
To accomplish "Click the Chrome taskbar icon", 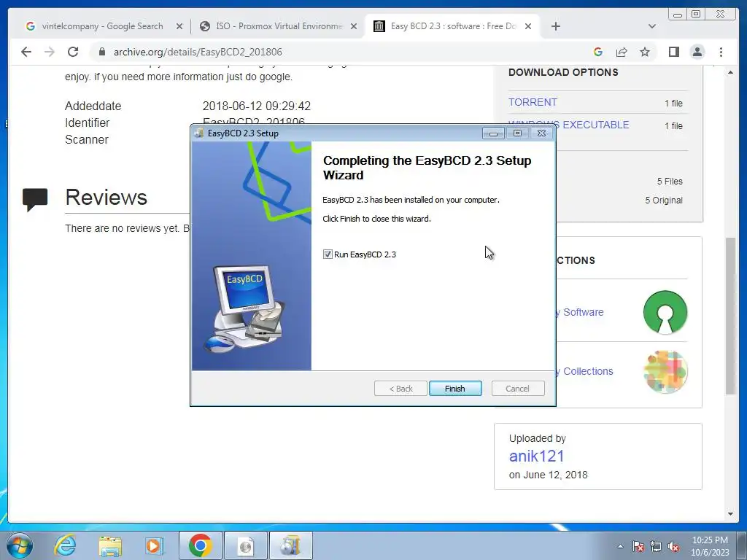I will coord(200,545).
